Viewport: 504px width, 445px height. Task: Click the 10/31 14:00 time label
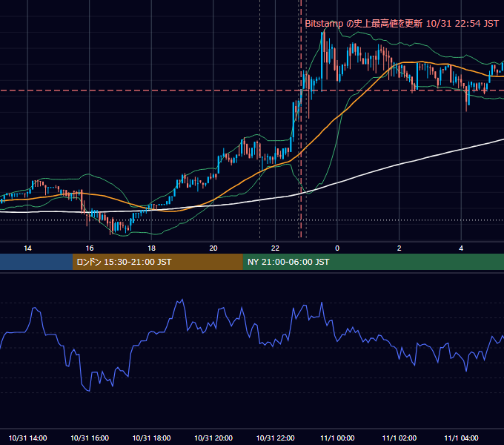coord(27,438)
